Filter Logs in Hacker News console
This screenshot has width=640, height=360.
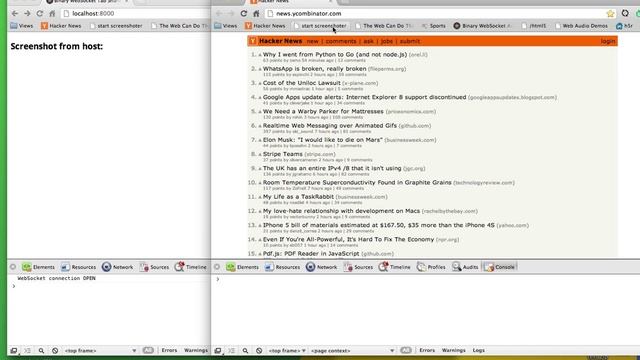pyautogui.click(x=478, y=350)
